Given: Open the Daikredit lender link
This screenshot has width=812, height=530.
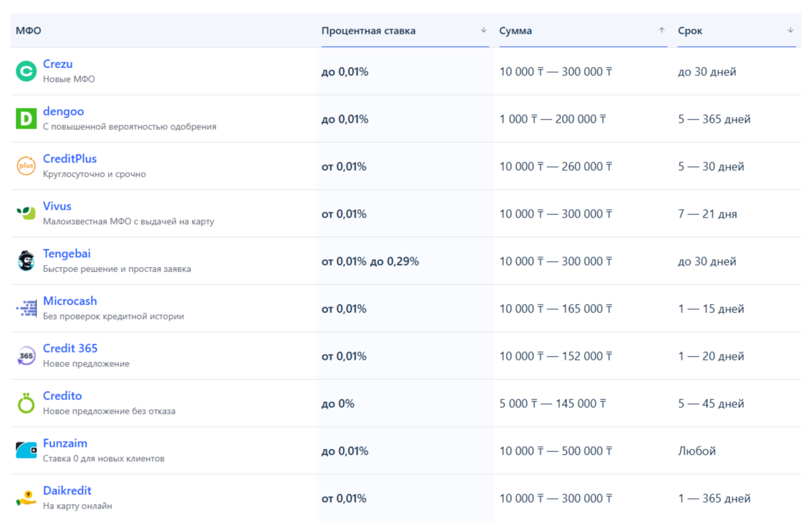Looking at the screenshot, I should (x=67, y=490).
